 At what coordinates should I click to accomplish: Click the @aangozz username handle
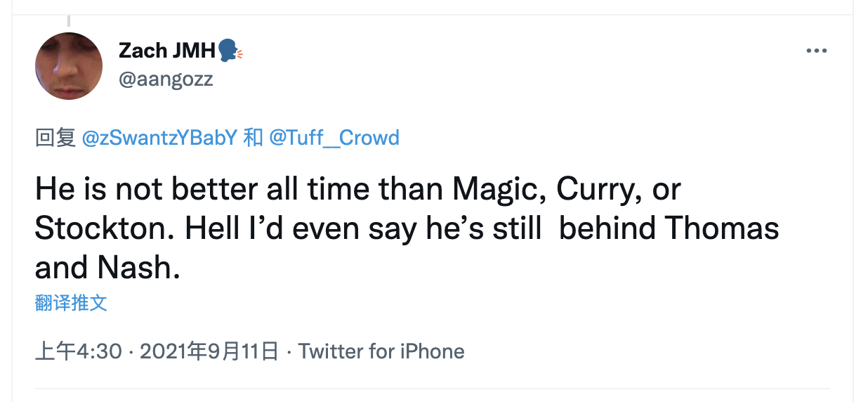(x=166, y=79)
